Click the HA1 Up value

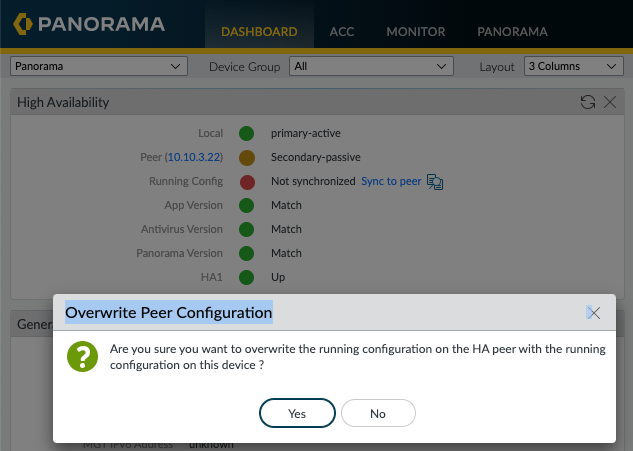(278, 277)
